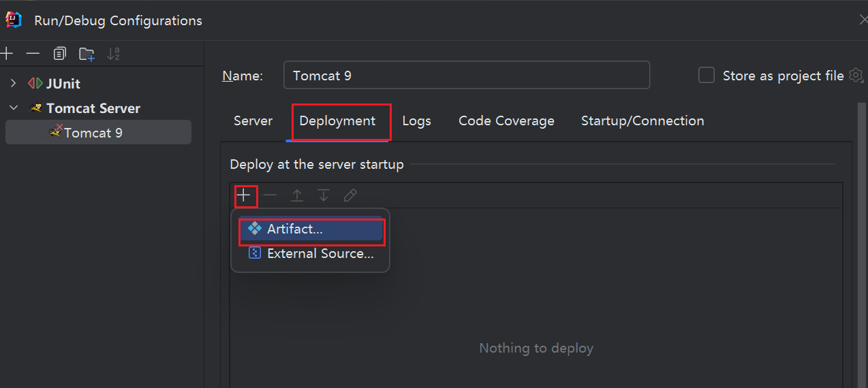
Task: Click the right-side vertical scrollbar
Action: (x=861, y=245)
